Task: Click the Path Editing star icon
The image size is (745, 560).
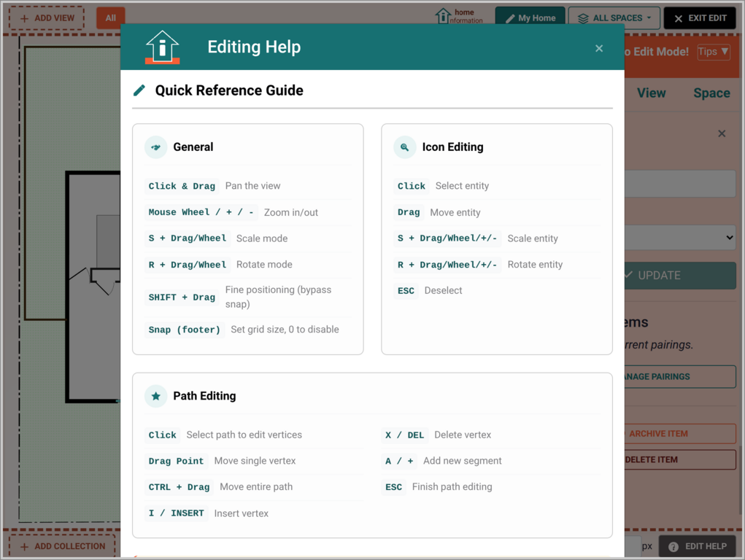Action: [x=156, y=396]
